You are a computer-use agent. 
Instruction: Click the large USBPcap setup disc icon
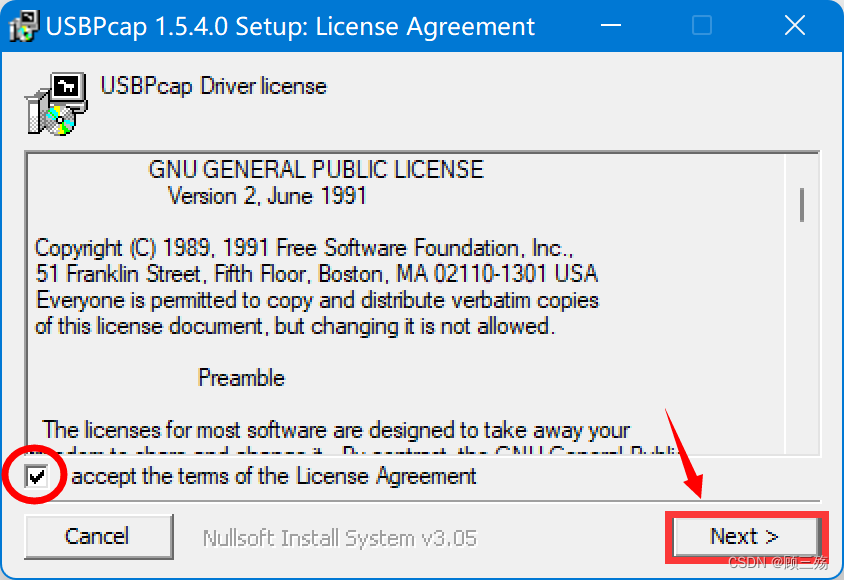point(56,104)
